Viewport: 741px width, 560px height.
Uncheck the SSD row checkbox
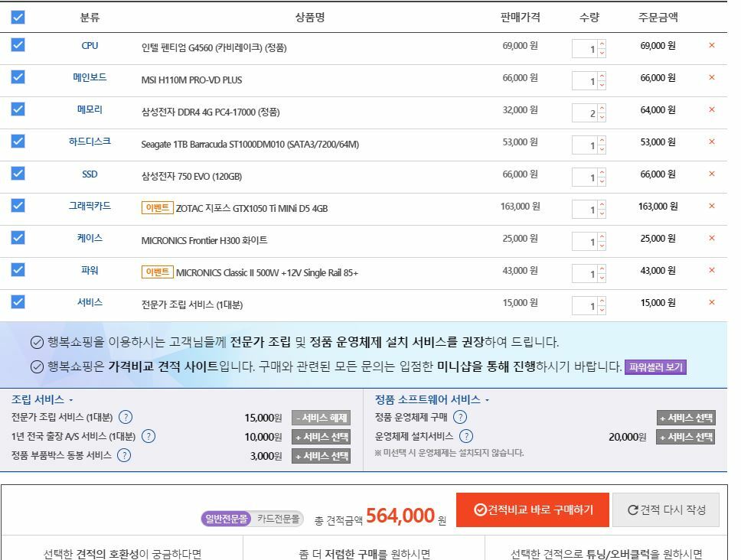[18, 174]
